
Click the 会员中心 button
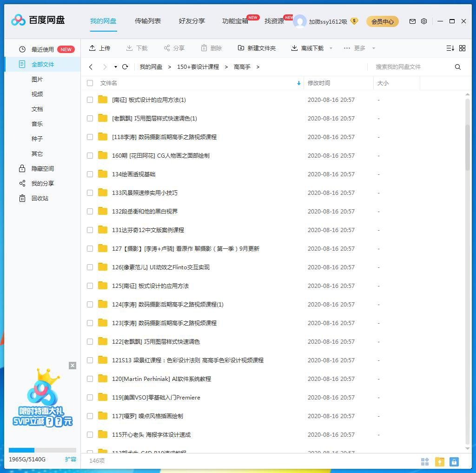coord(382,21)
